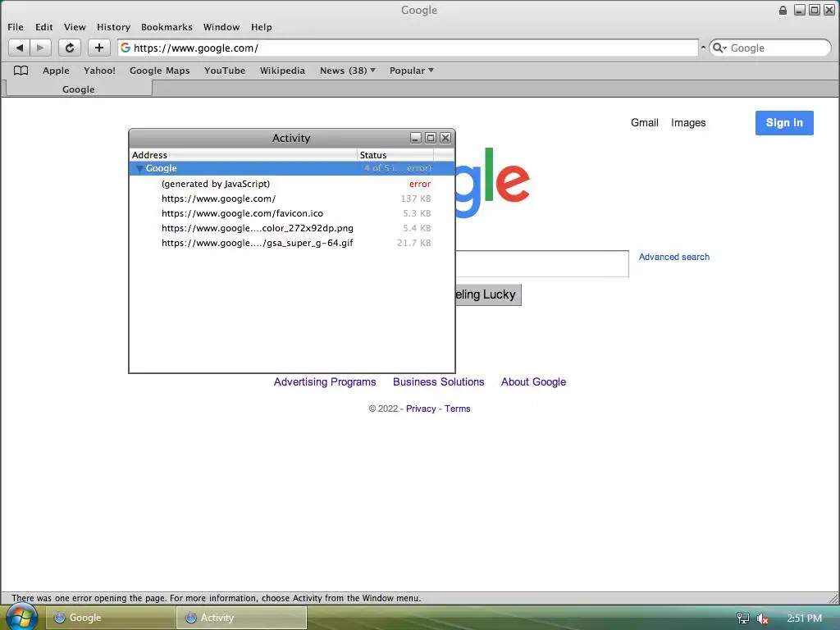
Task: Select the gsa_super_g-64.gif activity row
Action: coord(292,243)
